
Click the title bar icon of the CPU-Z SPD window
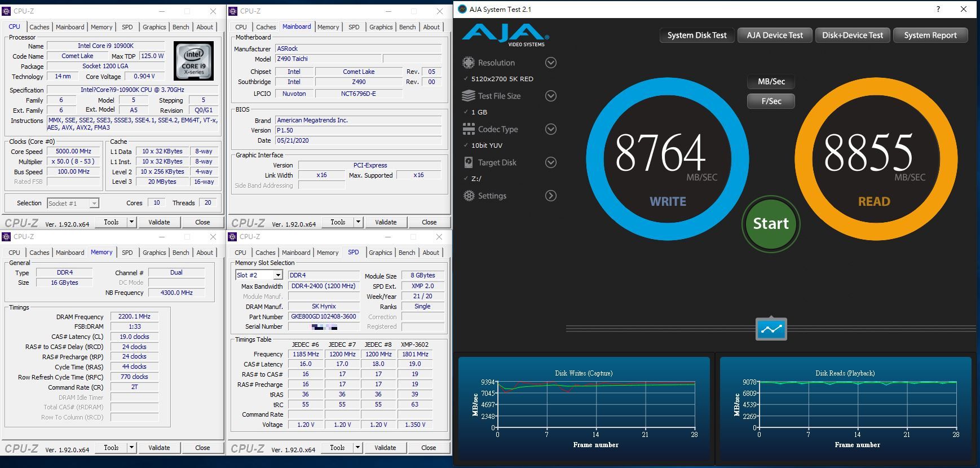[x=232, y=236]
